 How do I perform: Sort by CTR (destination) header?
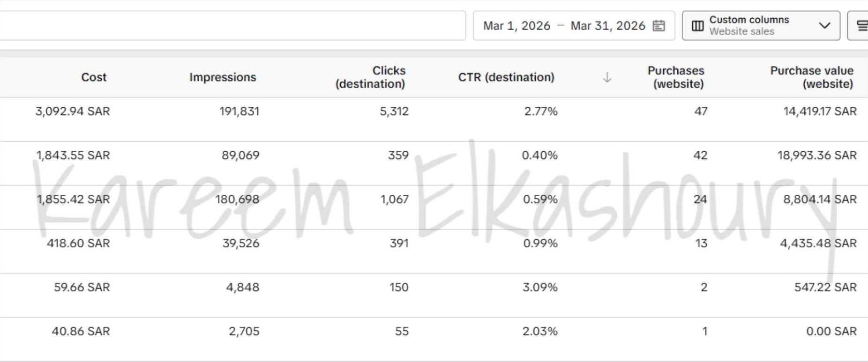click(506, 77)
